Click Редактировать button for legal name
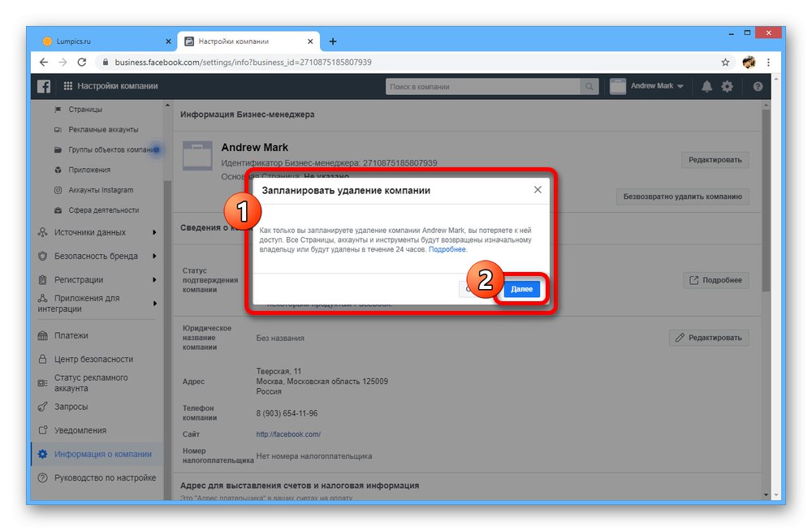 pos(709,338)
